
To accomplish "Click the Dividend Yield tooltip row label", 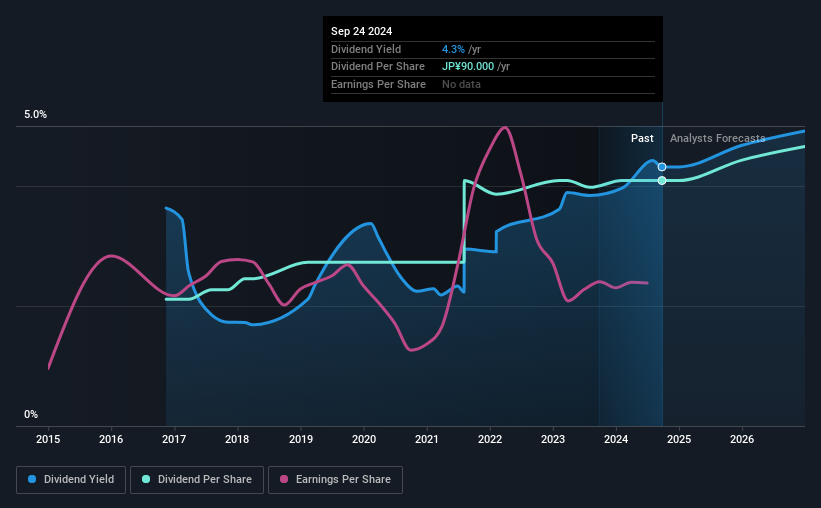I will [x=366, y=49].
